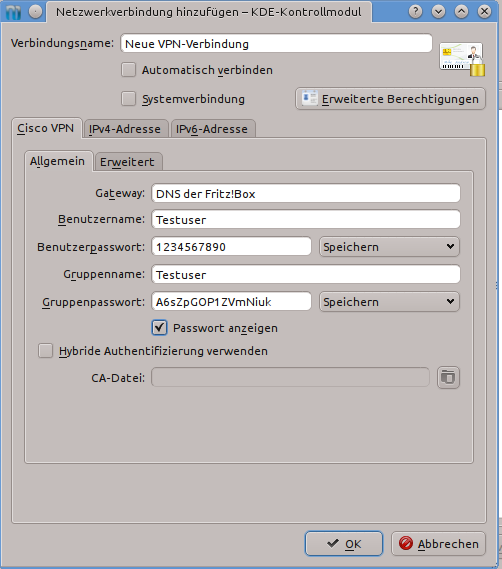502x569 pixels.
Task: Uncheck the Passwort anzeigen checkbox
Action: click(x=159, y=328)
